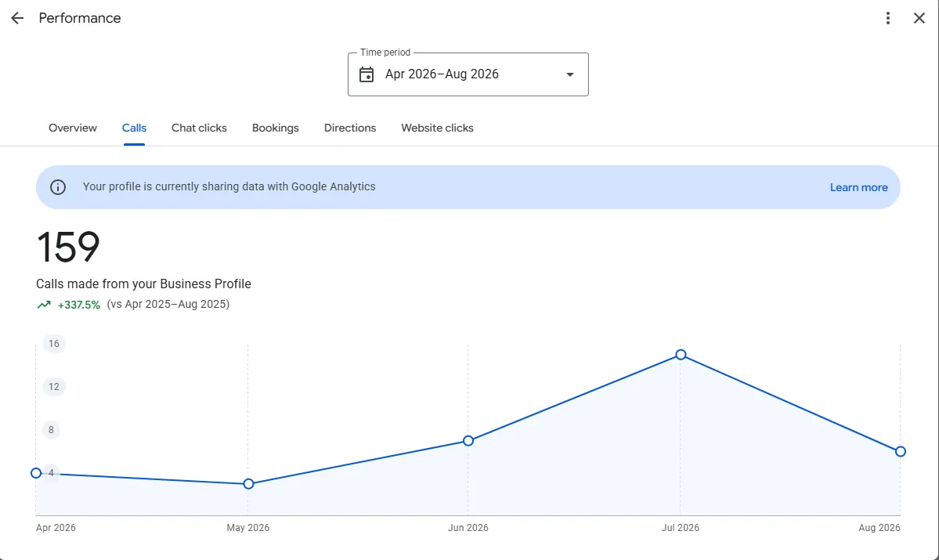Click the 16 y-axis label
The height and width of the screenshot is (560, 939).
(x=54, y=344)
